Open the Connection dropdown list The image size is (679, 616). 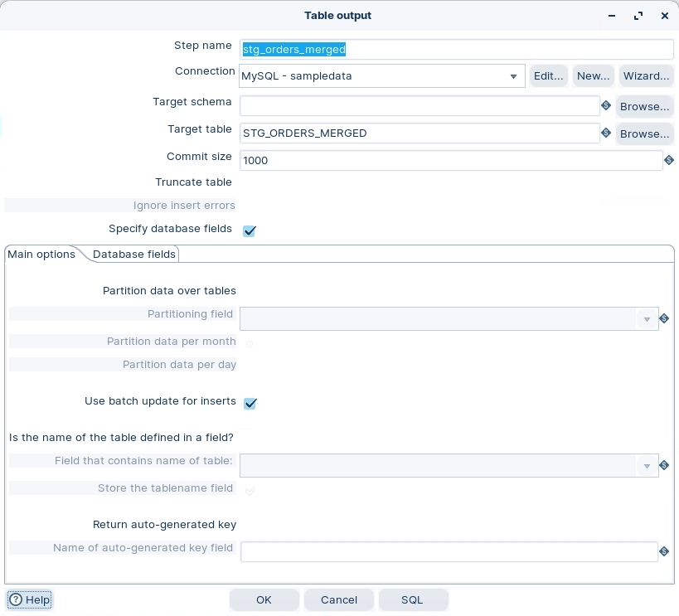(514, 76)
